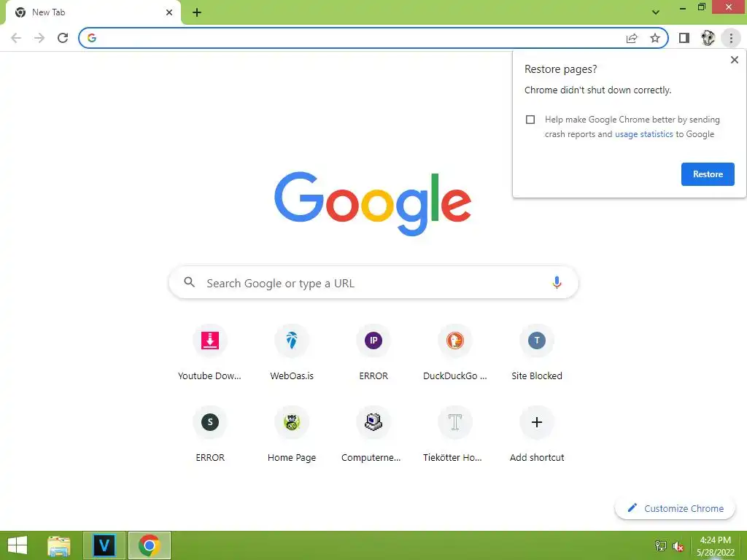Viewport: 747px width, 560px height.
Task: Bookmark this tab with the star icon
Action: click(655, 38)
